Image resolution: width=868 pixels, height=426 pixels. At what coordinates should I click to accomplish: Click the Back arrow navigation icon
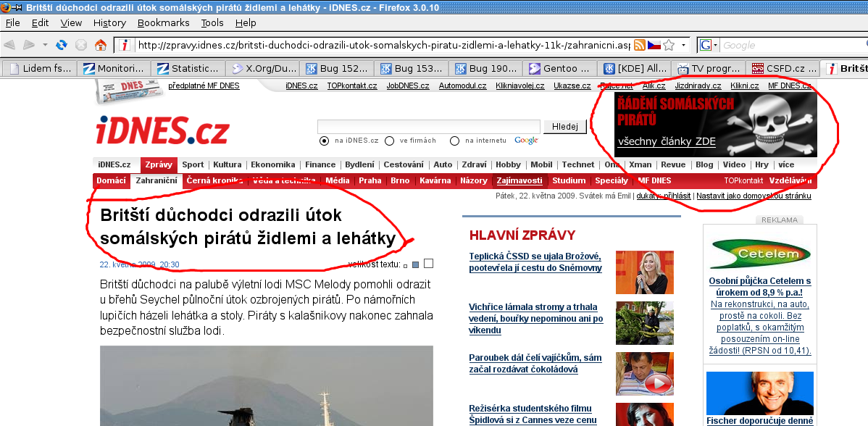(9, 45)
